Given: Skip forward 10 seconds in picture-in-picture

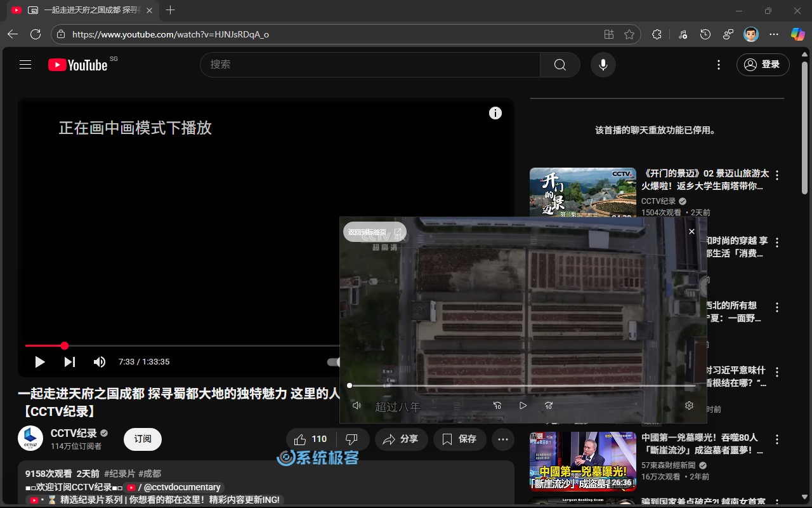Looking at the screenshot, I should pos(549,405).
